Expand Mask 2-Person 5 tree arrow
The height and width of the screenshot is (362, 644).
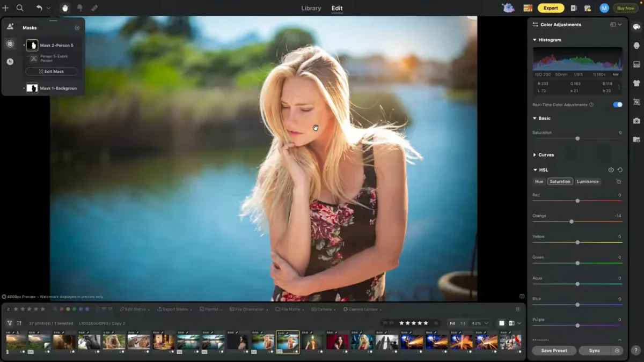[24, 46]
